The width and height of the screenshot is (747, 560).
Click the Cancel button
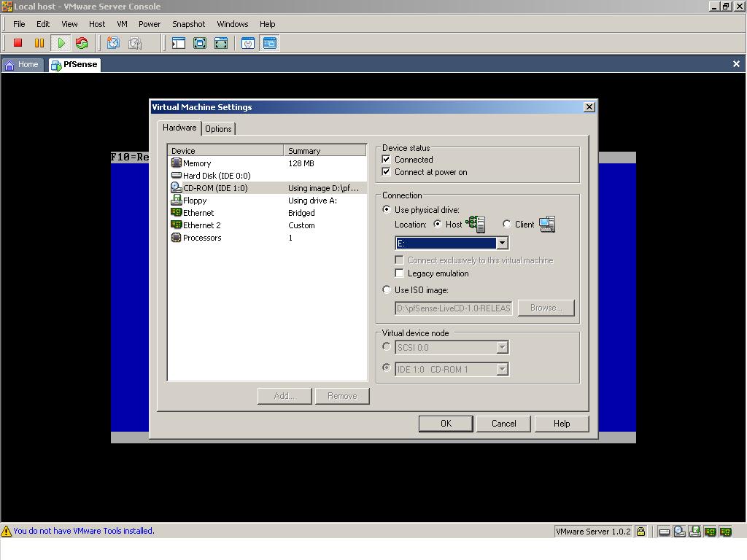503,424
